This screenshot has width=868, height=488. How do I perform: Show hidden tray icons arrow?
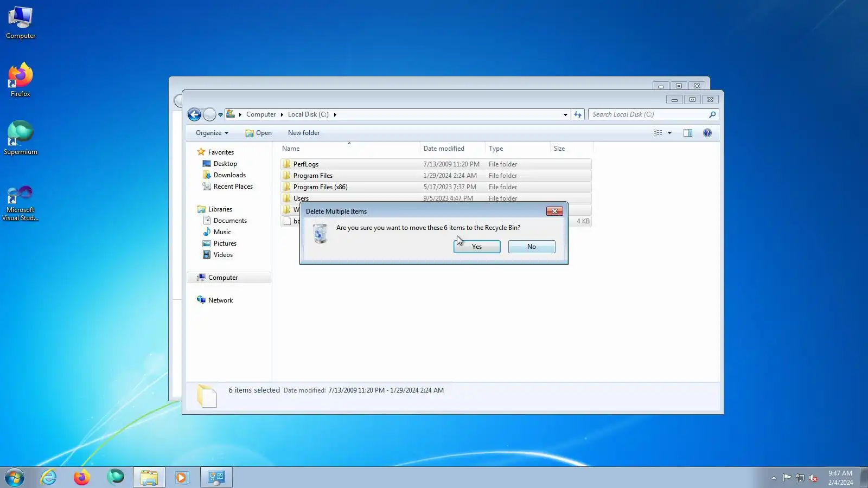pyautogui.click(x=774, y=478)
